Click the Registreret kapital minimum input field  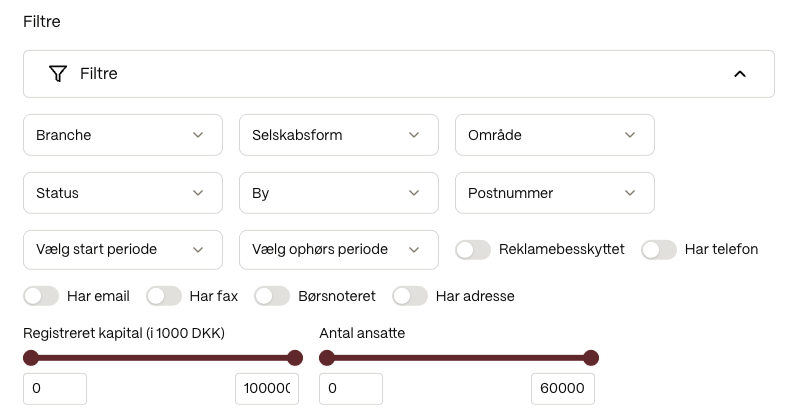coord(55,389)
